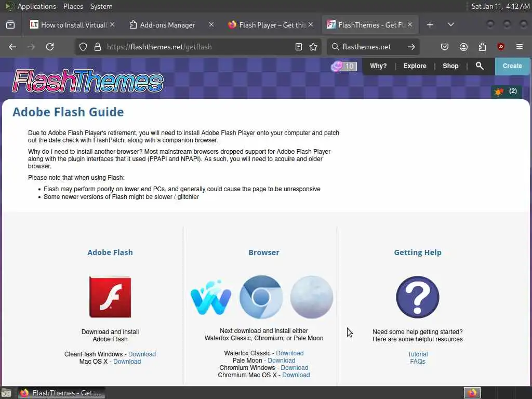
Task: Click the clock showing Sat Jan 11
Action: 500,6
